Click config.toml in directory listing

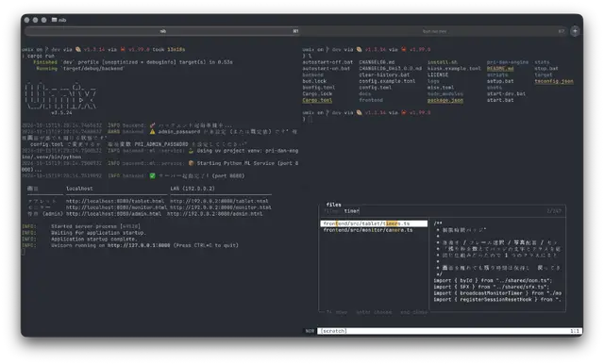376,88
